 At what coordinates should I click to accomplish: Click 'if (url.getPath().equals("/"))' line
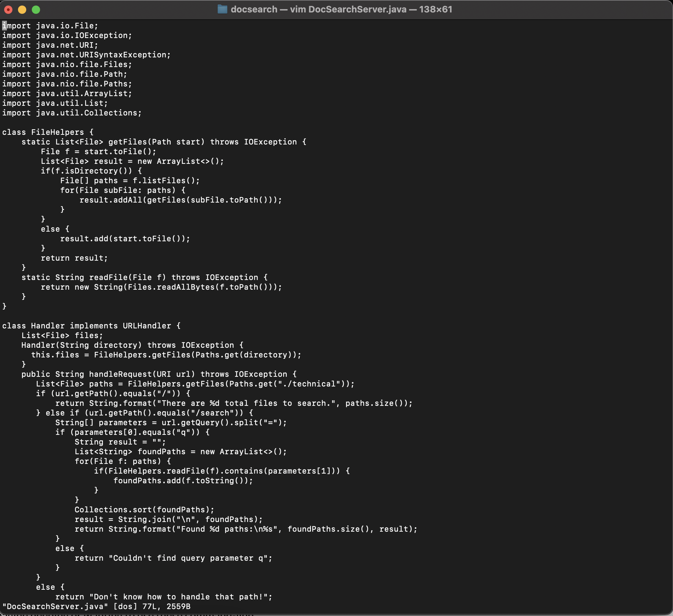tap(113, 394)
